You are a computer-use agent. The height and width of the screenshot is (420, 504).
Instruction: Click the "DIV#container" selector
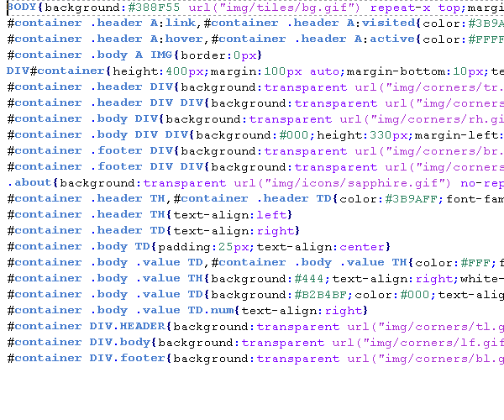pos(55,71)
